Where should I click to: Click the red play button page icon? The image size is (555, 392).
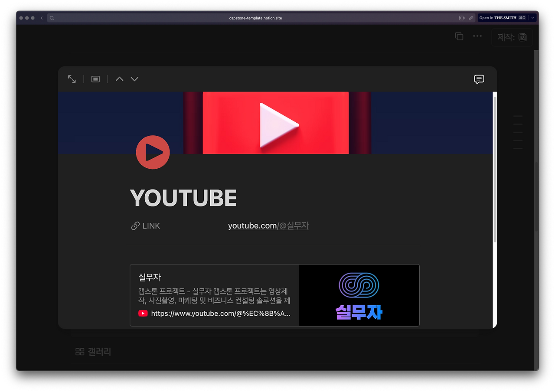tap(153, 152)
